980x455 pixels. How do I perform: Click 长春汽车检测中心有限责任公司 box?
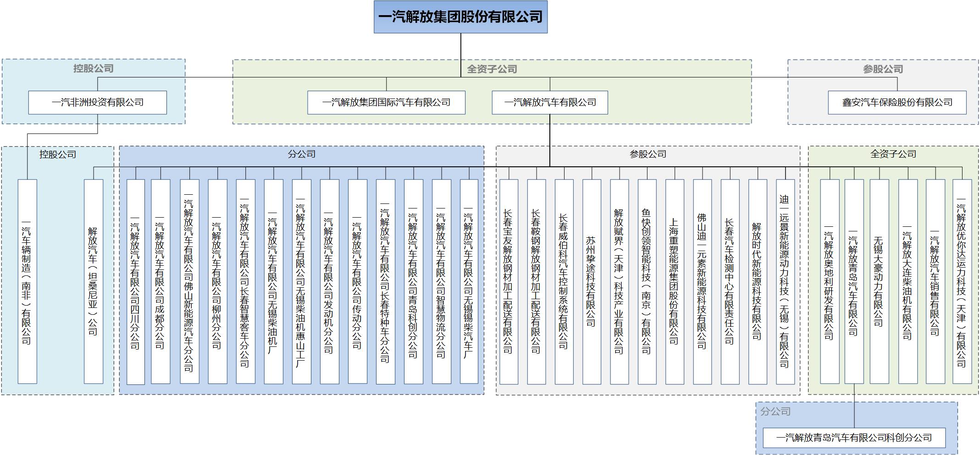[x=730, y=281]
